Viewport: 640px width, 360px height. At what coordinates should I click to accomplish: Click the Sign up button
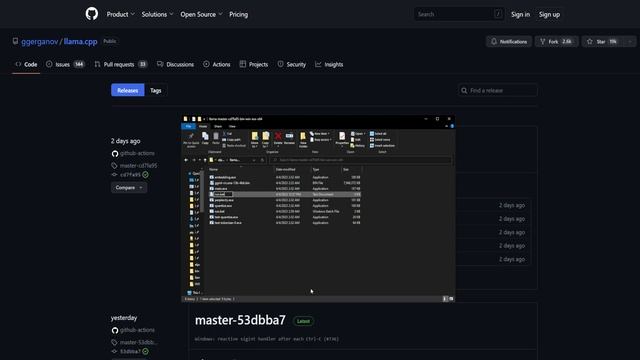[549, 14]
